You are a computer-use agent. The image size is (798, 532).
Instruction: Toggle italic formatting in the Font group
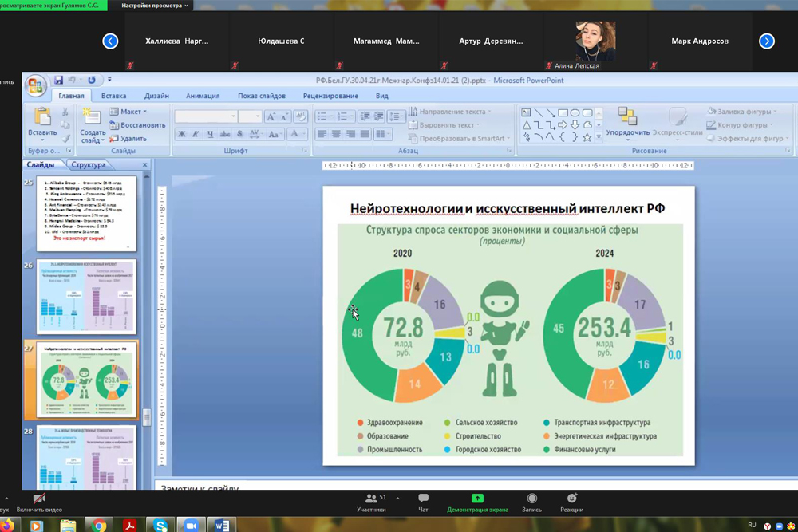tap(196, 134)
